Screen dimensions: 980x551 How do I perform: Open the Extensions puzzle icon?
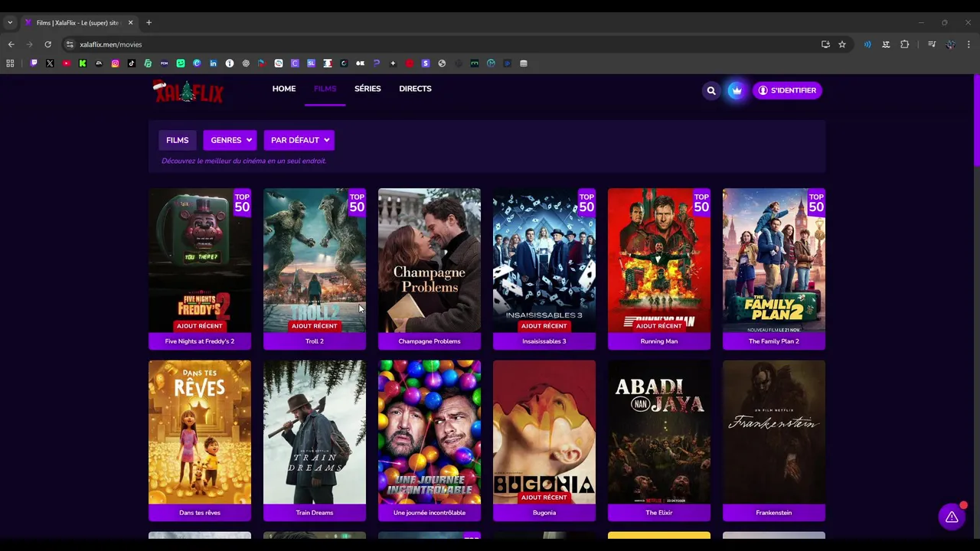pos(904,44)
